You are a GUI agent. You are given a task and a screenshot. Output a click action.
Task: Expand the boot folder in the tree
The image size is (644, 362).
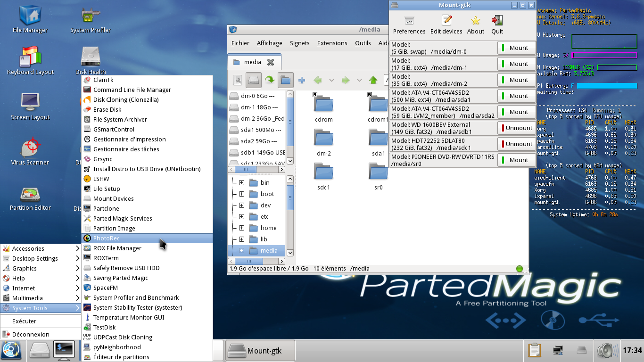(x=241, y=194)
